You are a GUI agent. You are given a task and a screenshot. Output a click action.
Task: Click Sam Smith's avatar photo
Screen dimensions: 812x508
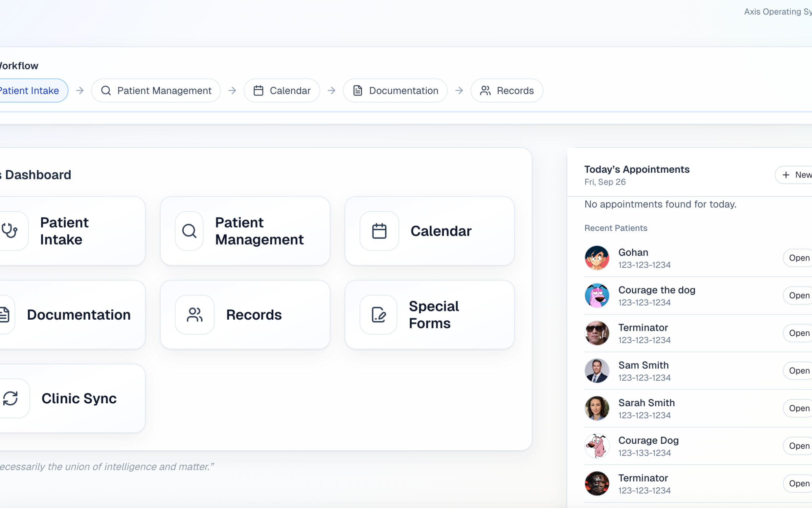[x=596, y=371]
